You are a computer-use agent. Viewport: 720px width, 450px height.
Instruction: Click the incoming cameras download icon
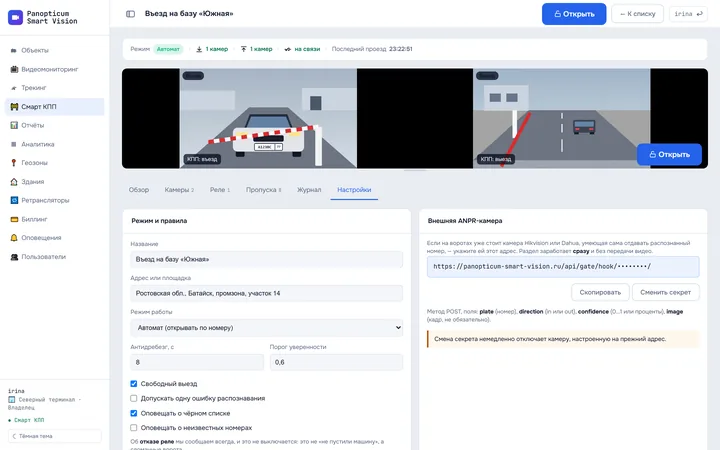coord(199,49)
